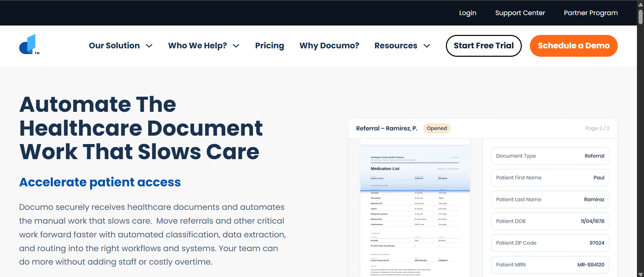
Task: Select the Patient First Name field
Action: (x=550, y=178)
